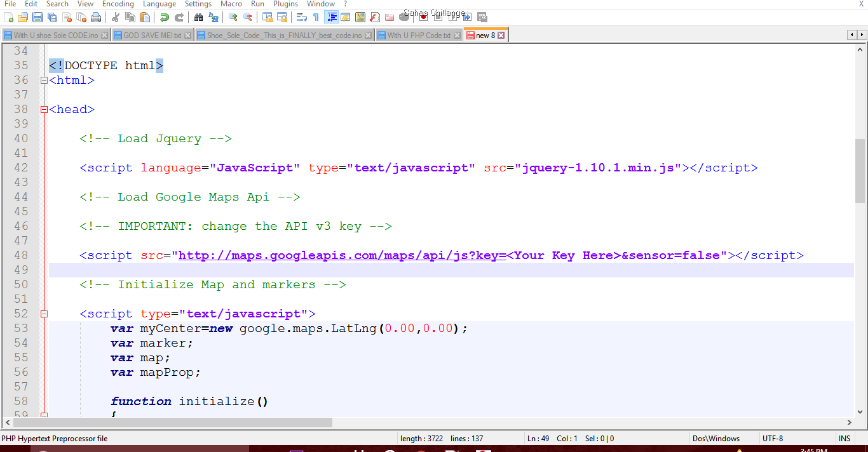This screenshot has height=452, width=868.
Task: Click the green Undo arrow
Action: click(x=165, y=17)
